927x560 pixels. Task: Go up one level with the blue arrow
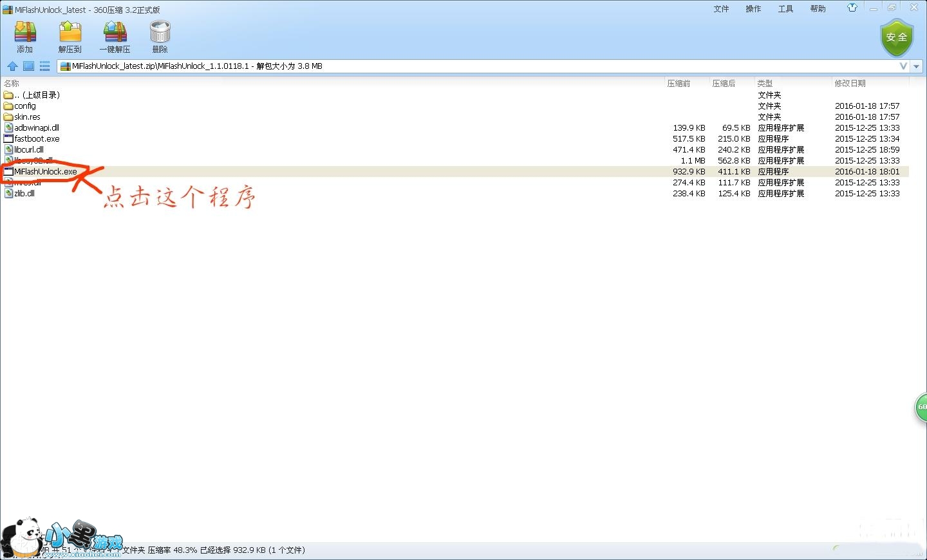[x=12, y=66]
